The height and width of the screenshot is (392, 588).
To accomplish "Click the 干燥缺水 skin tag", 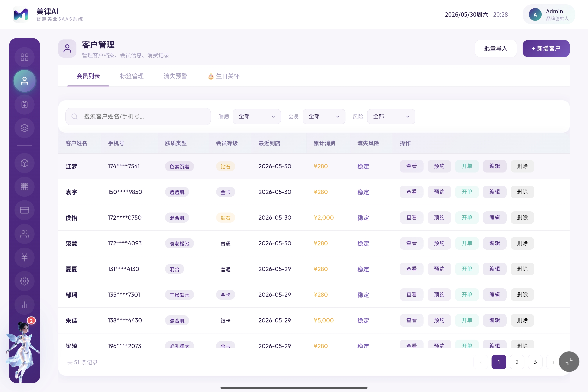I will point(180,295).
